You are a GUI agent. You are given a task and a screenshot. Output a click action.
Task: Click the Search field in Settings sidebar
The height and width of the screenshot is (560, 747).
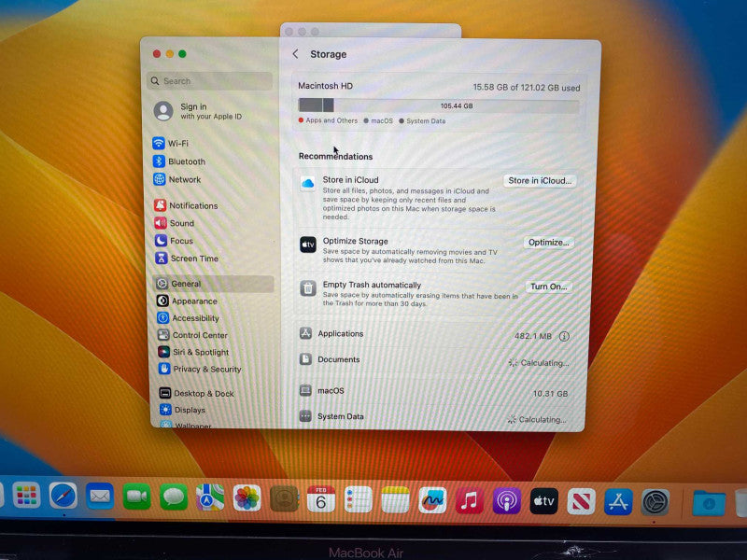[x=210, y=81]
